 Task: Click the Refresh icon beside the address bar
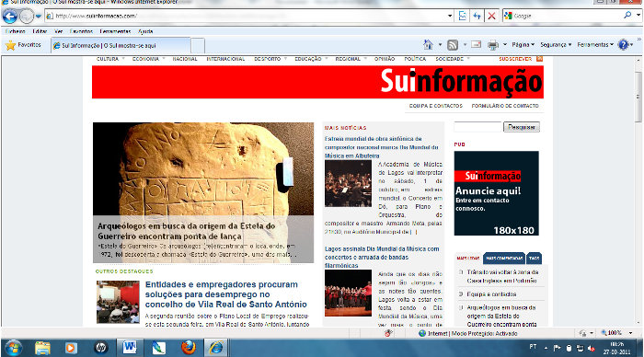pos(477,16)
